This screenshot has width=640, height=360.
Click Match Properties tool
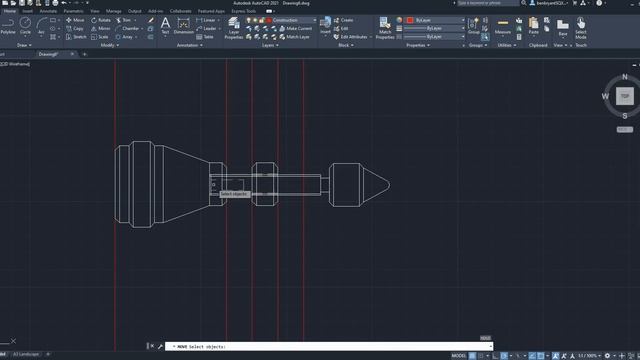click(385, 28)
